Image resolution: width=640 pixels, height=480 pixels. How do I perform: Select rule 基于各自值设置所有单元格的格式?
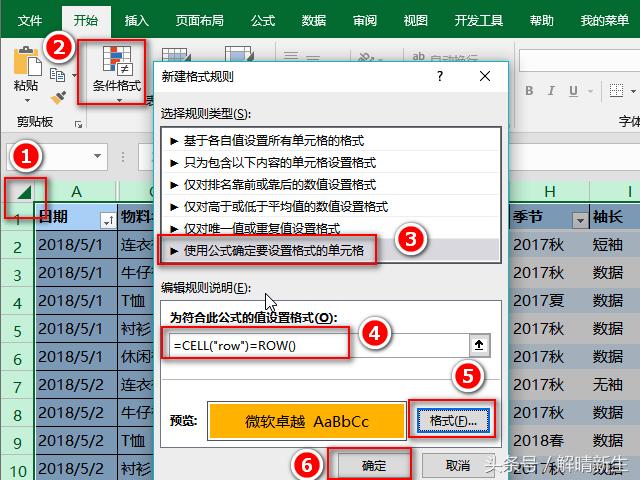(x=331, y=141)
